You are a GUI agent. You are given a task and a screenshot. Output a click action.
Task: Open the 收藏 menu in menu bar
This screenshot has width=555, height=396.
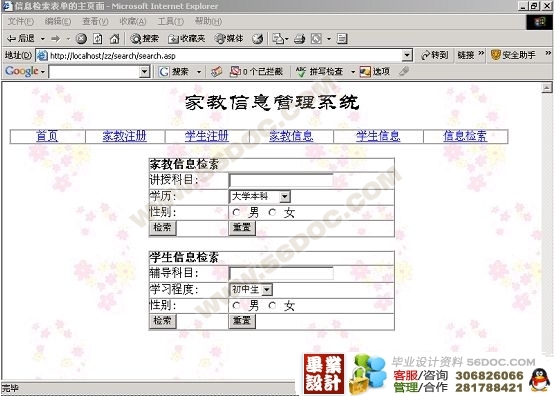click(x=133, y=22)
